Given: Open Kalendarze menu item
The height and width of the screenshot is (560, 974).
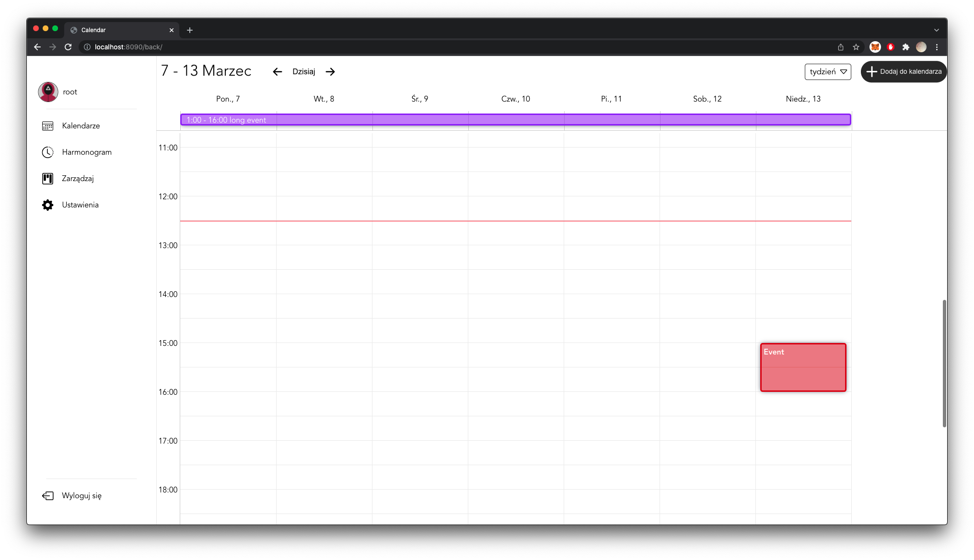Looking at the screenshot, I should pyautogui.click(x=81, y=126).
